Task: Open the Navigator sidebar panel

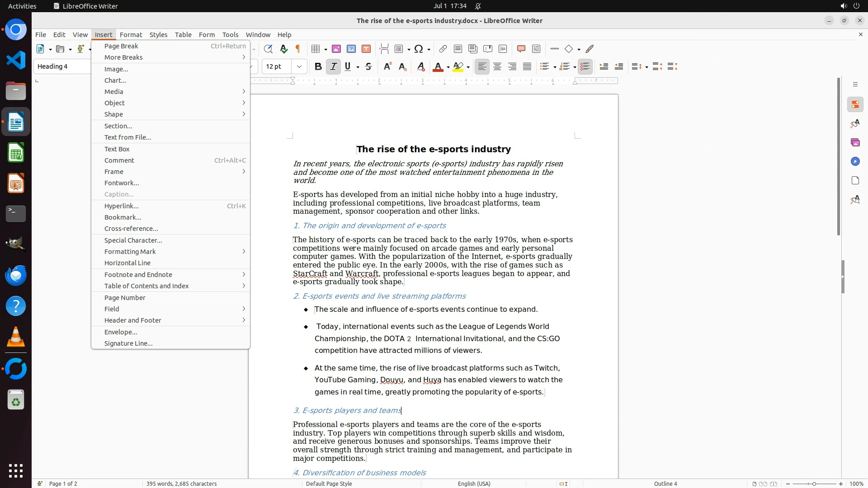Action: (855, 161)
